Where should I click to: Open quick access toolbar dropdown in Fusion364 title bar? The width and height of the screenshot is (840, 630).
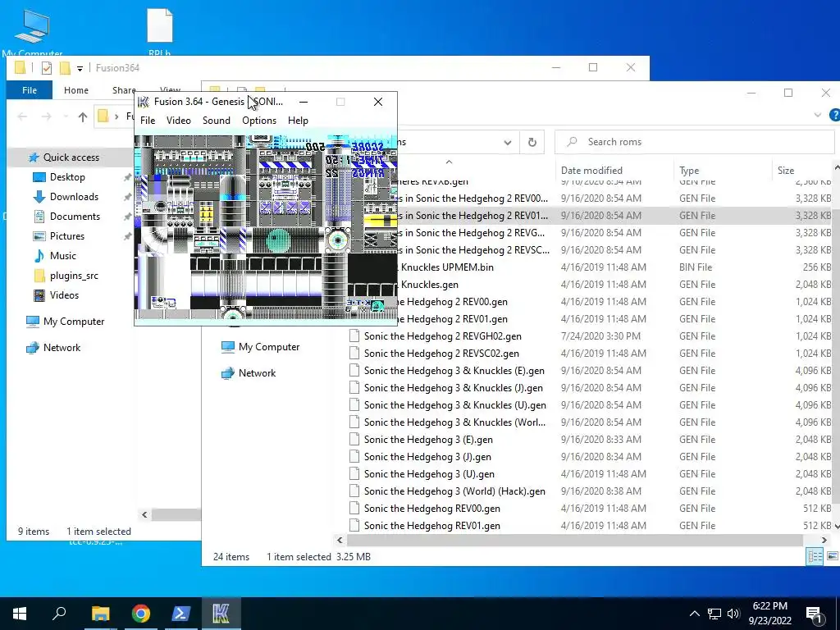[80, 68]
